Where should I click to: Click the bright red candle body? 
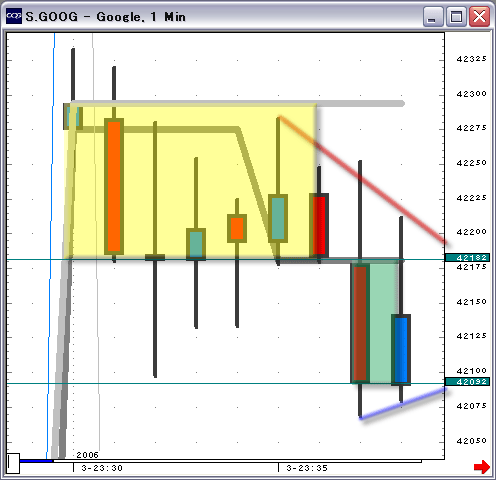pyautogui.click(x=319, y=226)
